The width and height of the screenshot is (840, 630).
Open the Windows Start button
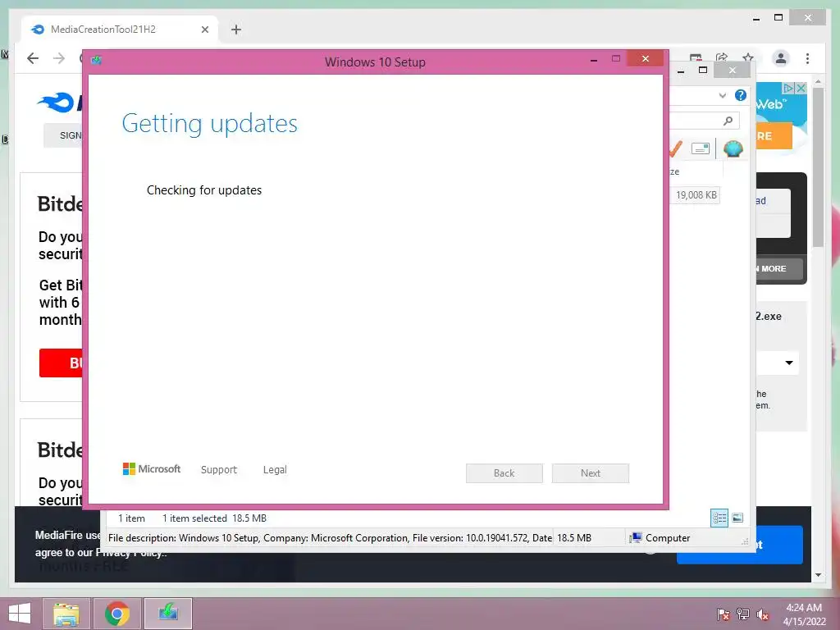[20, 614]
